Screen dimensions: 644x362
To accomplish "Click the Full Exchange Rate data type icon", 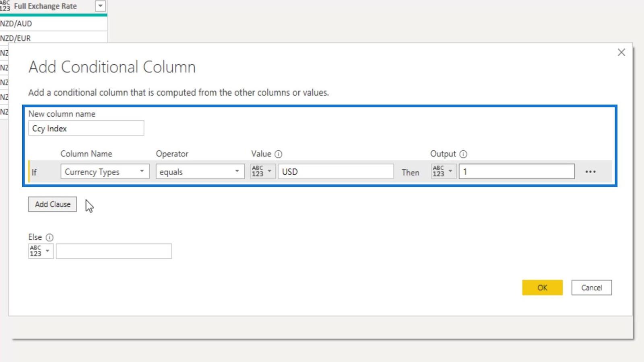I will pos(5,6).
